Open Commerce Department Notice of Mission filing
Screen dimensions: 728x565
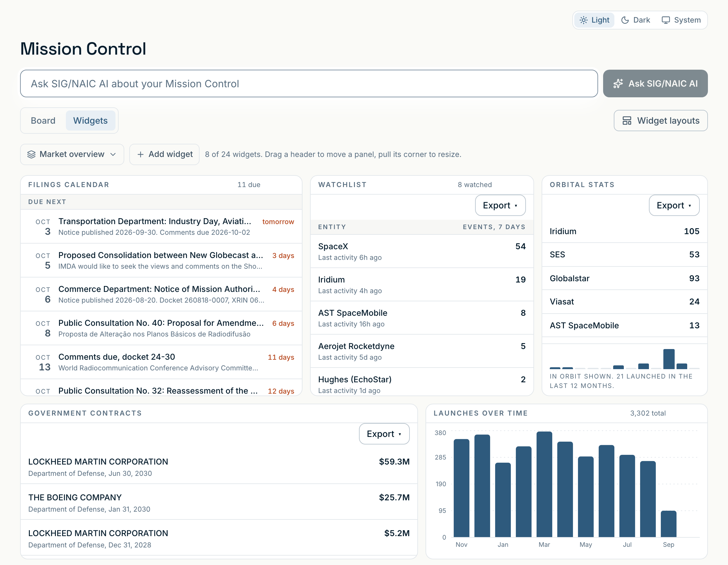tap(161, 294)
